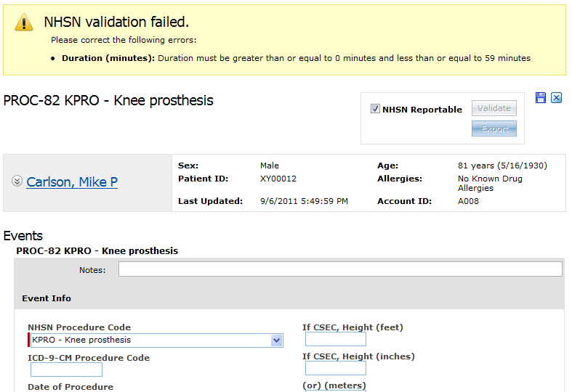Click the Export button
This screenshot has height=392, width=572.
494,128
